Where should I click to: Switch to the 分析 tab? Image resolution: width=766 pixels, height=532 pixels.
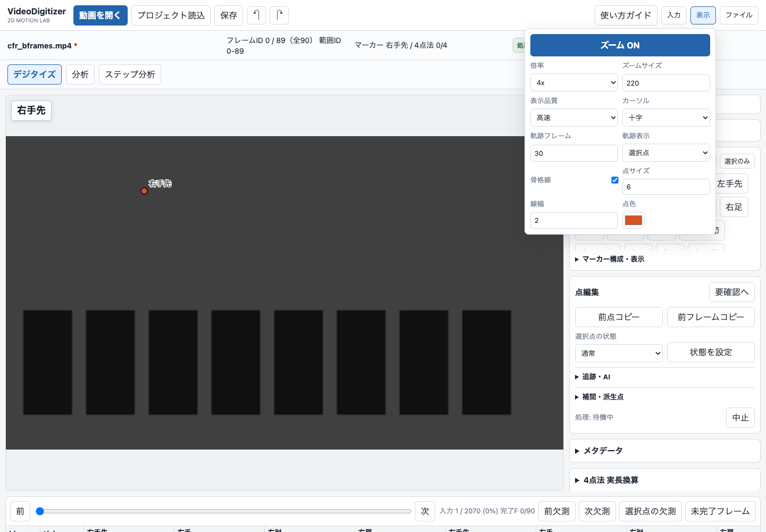point(80,74)
